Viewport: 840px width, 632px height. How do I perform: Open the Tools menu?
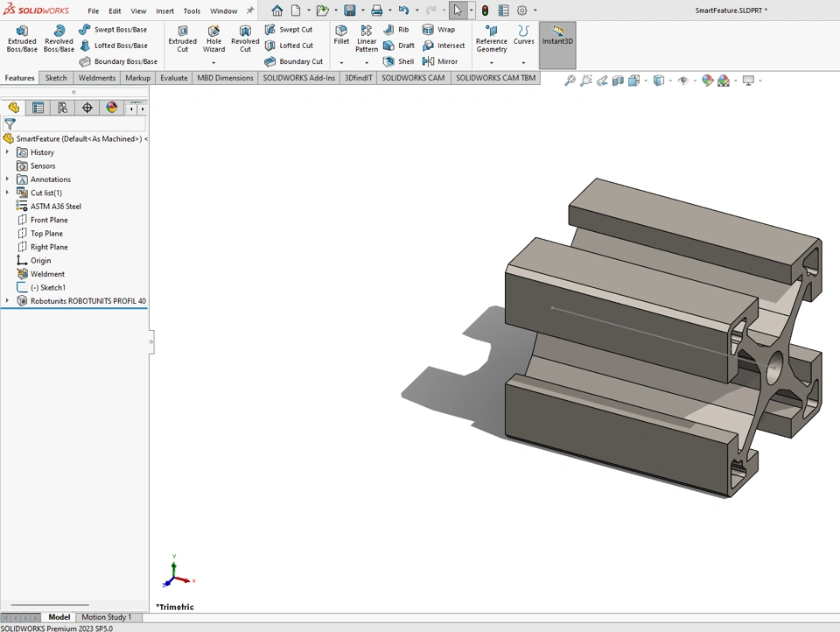pos(192,11)
